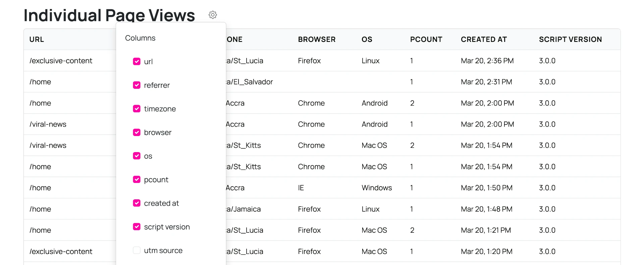644x265 pixels.
Task: Toggle the timezone column checkbox
Action: [x=137, y=109]
